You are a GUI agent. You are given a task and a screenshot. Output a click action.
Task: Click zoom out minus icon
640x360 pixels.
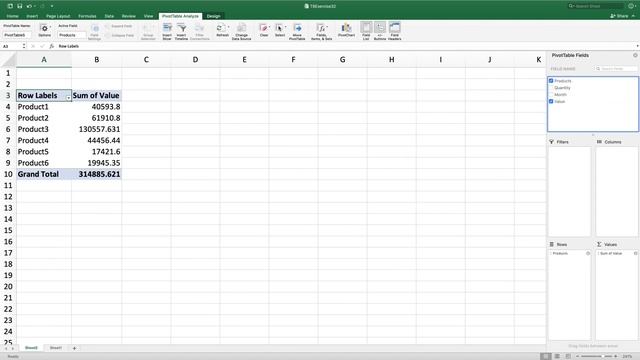(x=578, y=356)
